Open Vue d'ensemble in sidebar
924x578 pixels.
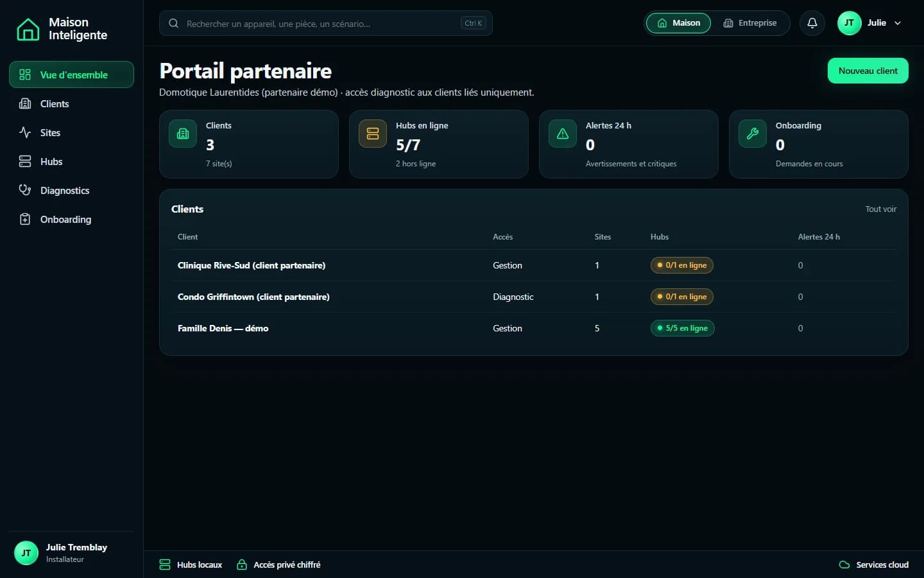click(71, 74)
